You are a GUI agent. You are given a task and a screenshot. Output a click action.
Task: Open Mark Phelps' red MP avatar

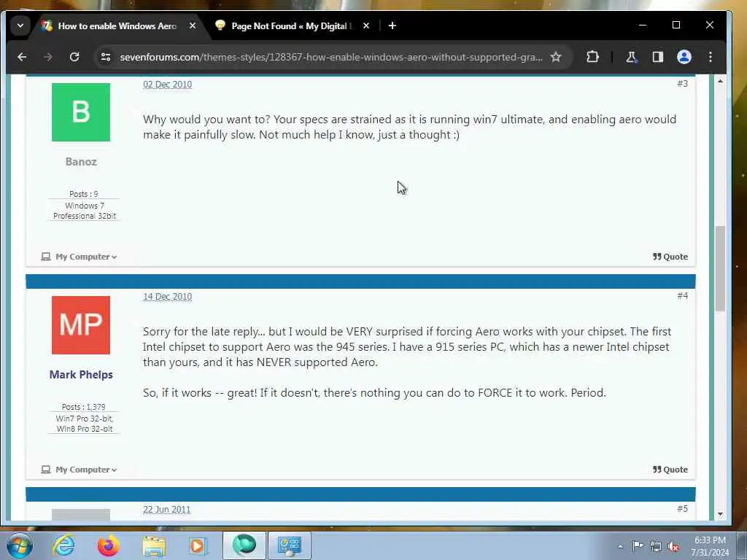click(81, 325)
